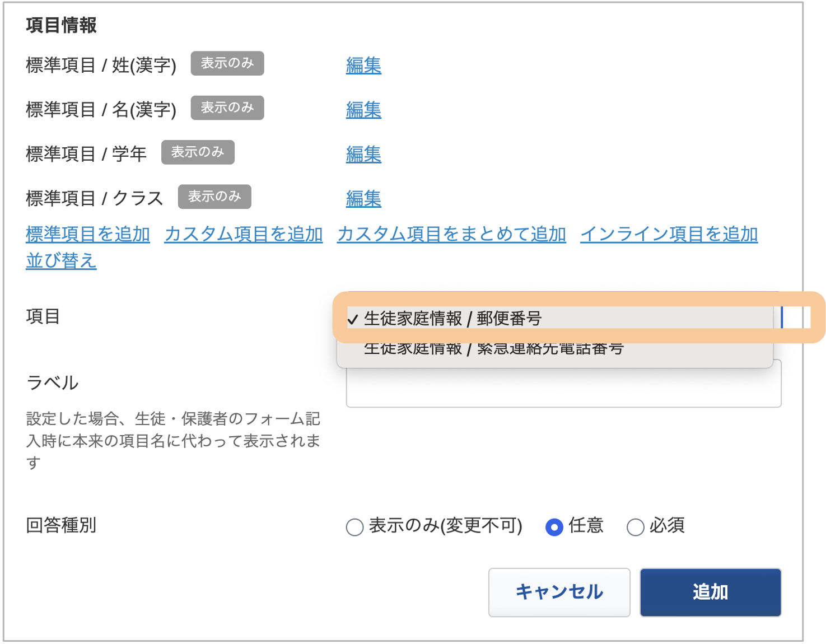Choose 生徒家庭情報 / 緊急連絡先電話番号 option

[x=554, y=349]
